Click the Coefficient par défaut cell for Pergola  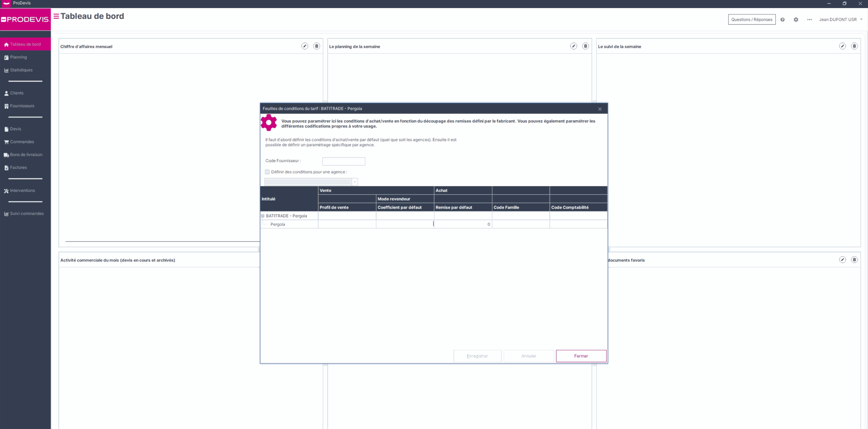click(405, 224)
